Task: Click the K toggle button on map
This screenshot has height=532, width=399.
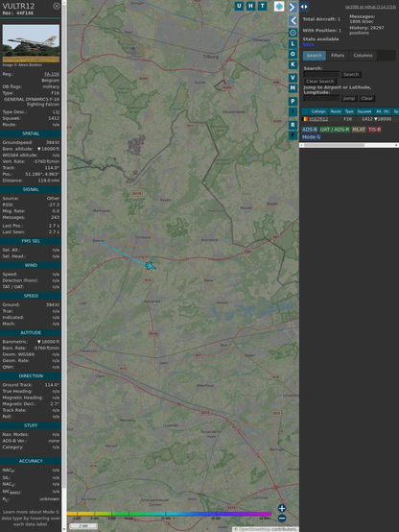Action: click(293, 64)
